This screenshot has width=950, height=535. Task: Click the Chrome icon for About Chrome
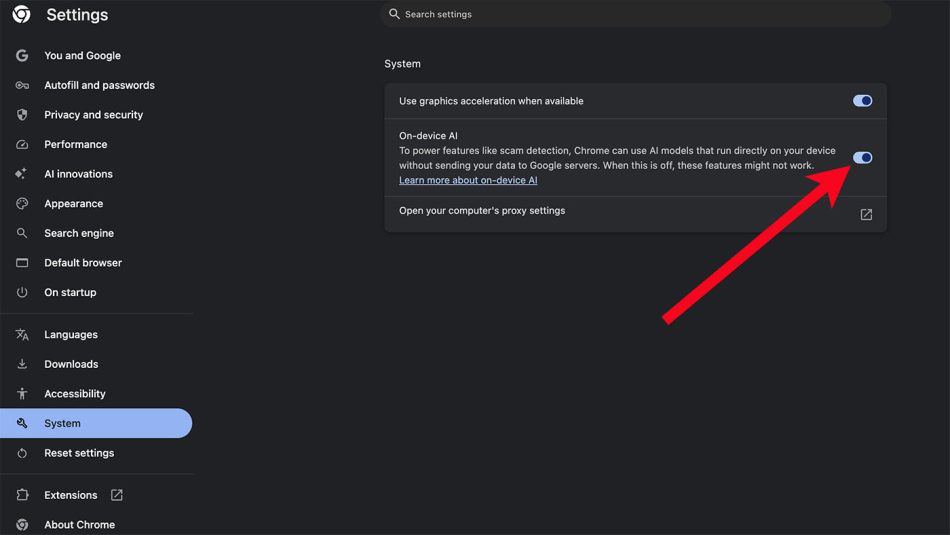(22, 525)
